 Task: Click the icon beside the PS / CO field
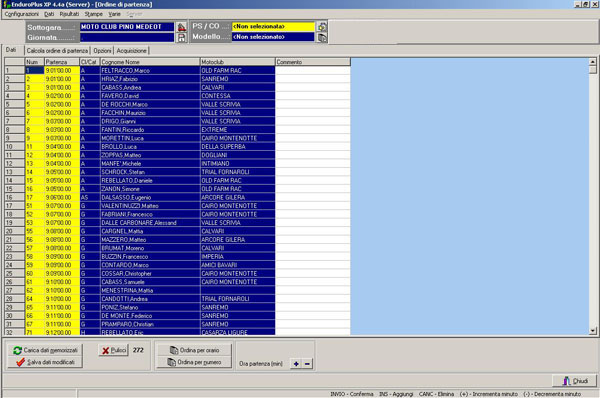tap(322, 27)
